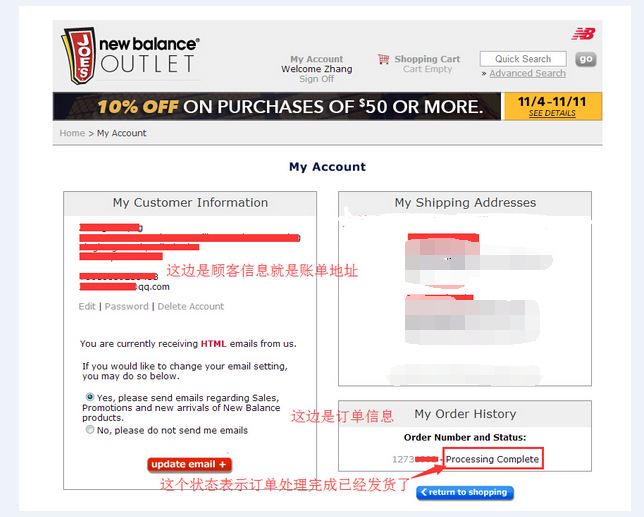Click the Joe's New Balance Outlet logo
644x517 pixels.
pos(131,55)
